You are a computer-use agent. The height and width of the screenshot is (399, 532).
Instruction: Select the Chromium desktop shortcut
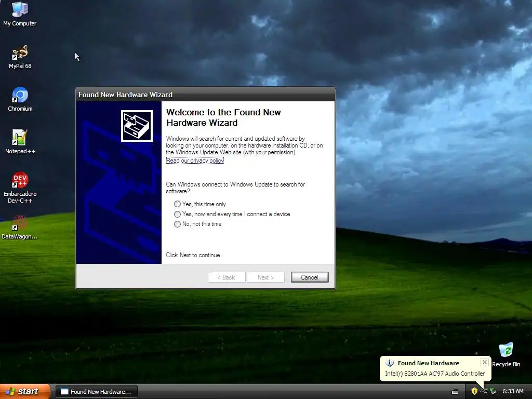coord(20,99)
